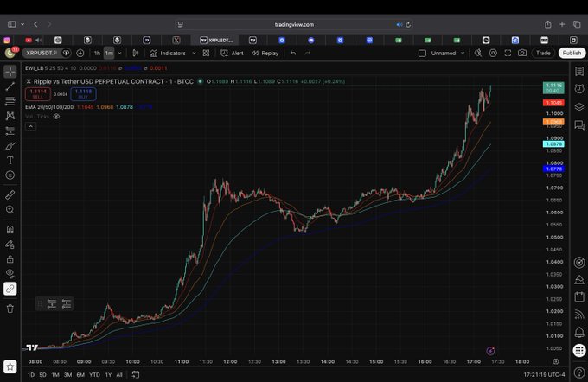Switch to the XRPUSDT browser tab

pos(216,40)
